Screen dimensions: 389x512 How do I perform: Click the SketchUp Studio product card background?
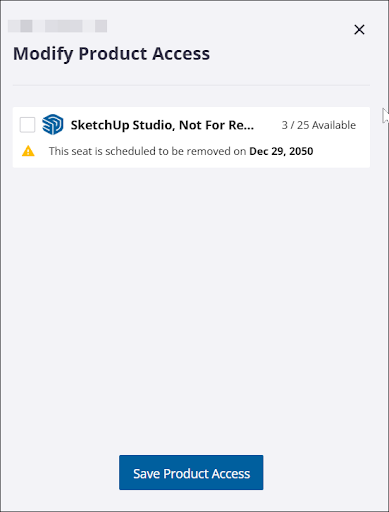tap(191, 137)
